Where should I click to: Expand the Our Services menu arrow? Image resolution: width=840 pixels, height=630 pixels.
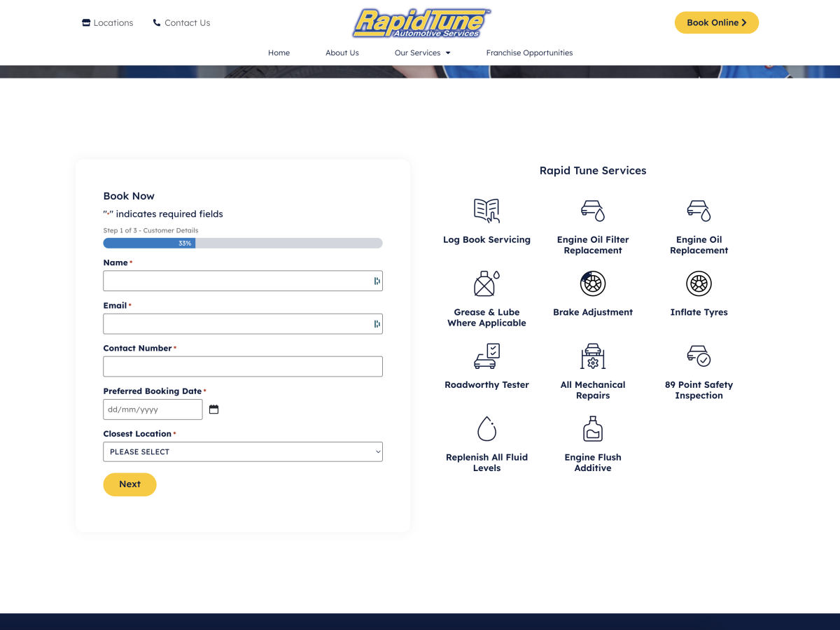448,53
